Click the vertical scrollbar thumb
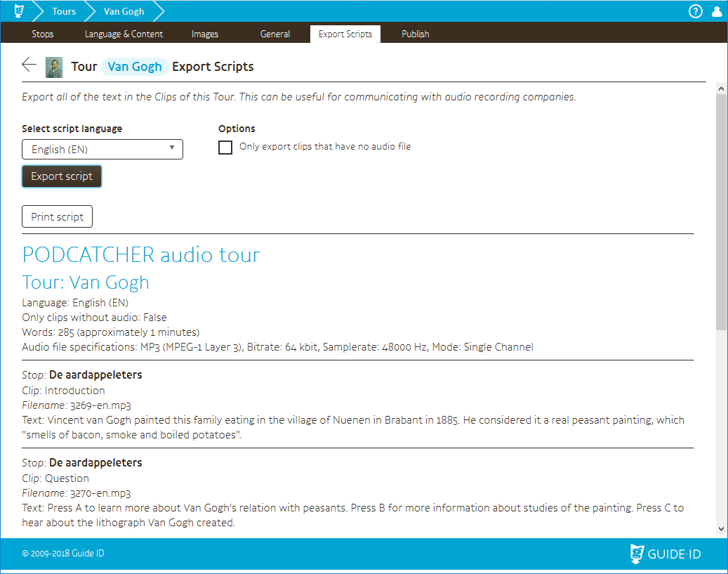This screenshot has height=574, width=728. pyautogui.click(x=721, y=211)
